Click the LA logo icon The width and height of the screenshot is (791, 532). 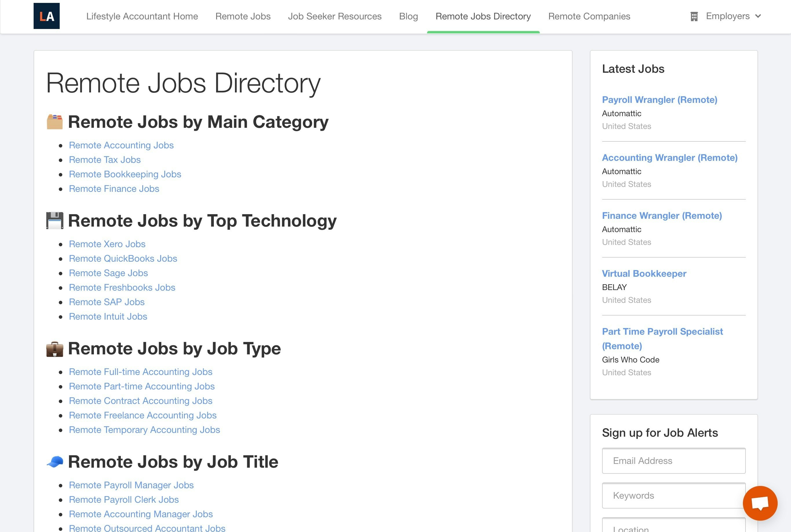[46, 16]
